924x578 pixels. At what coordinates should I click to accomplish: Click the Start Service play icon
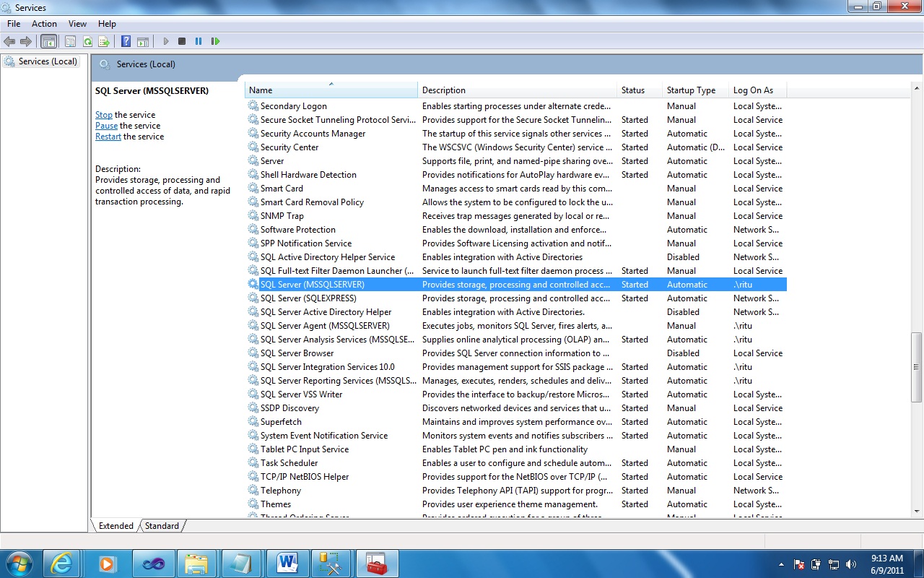tap(166, 41)
